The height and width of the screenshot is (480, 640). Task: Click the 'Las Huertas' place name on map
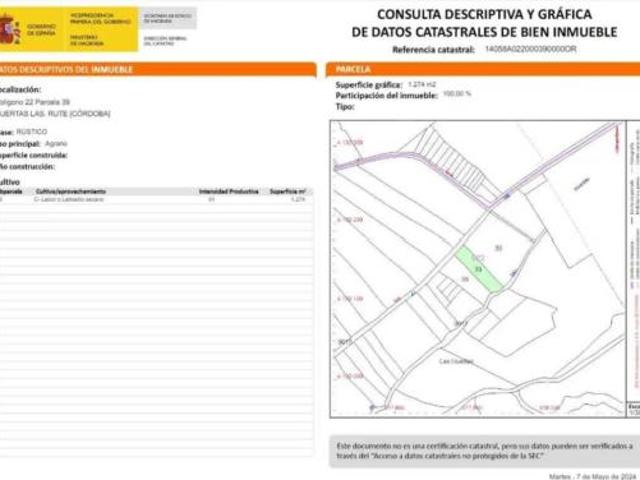[x=456, y=362]
